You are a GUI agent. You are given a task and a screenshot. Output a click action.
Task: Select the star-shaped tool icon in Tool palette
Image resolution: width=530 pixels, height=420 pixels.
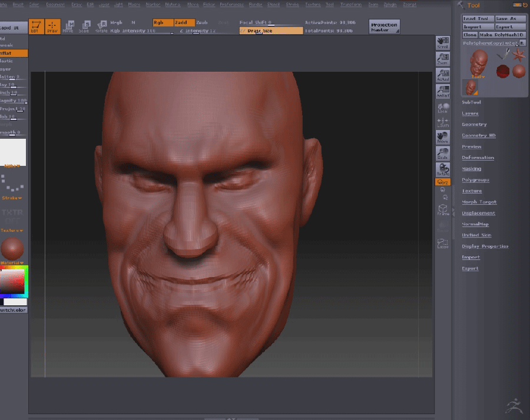click(518, 54)
